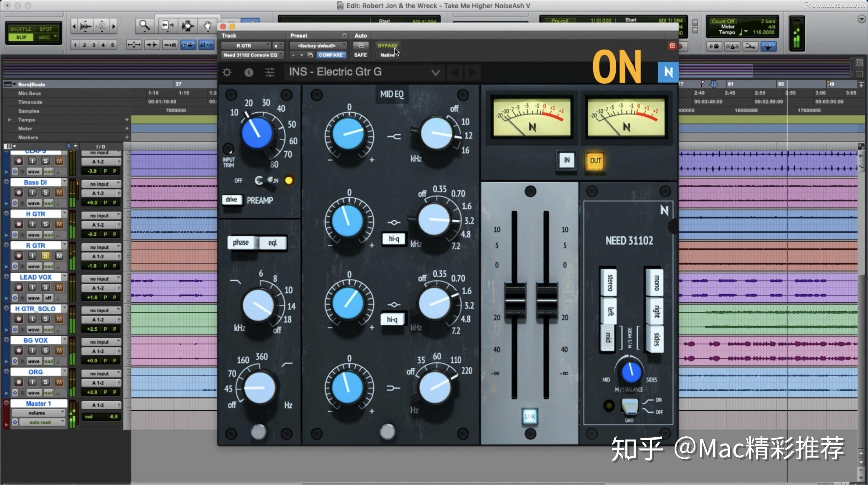Select SLIP edit mode
This screenshot has height=485, width=868.
[x=21, y=37]
